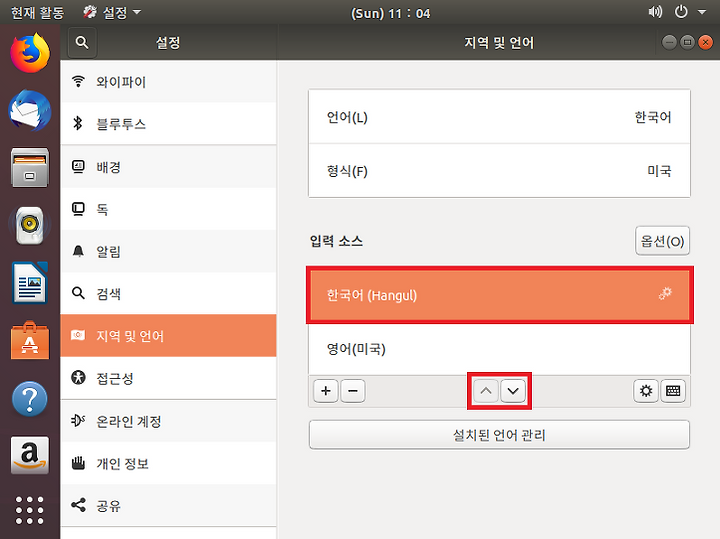Click the 옵션(O) button
The height and width of the screenshot is (539, 720).
tap(662, 241)
